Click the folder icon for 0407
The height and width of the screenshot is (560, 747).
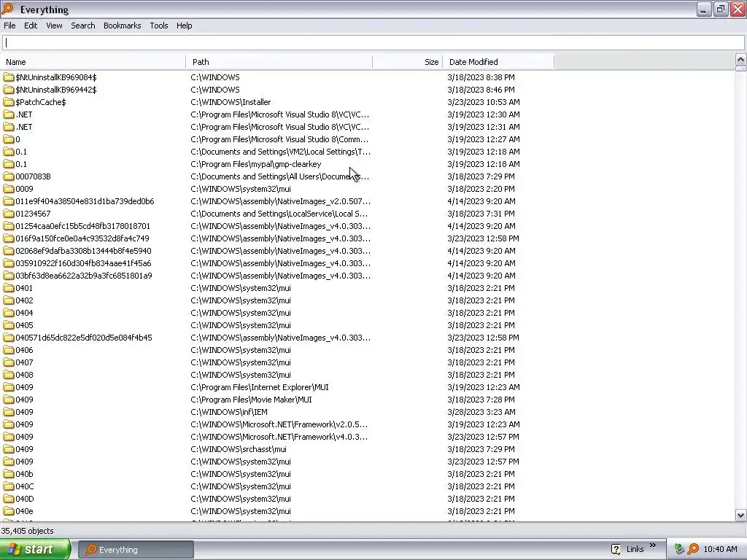tap(9, 362)
